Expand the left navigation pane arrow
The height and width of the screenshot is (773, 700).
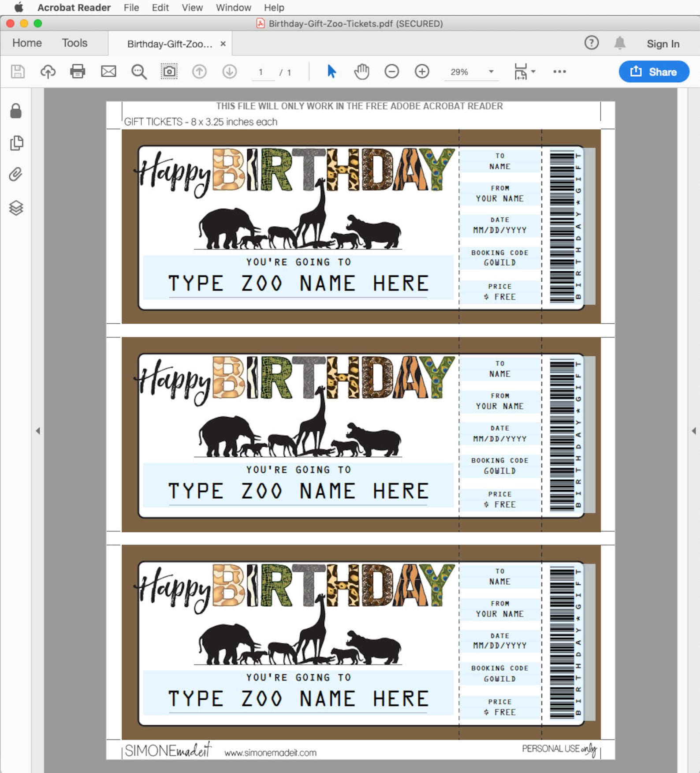(38, 431)
